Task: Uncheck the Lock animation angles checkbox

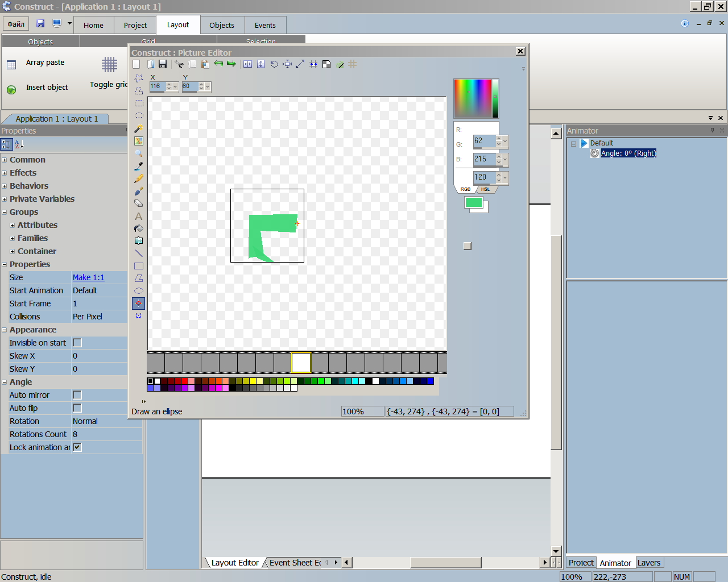Action: (x=77, y=447)
